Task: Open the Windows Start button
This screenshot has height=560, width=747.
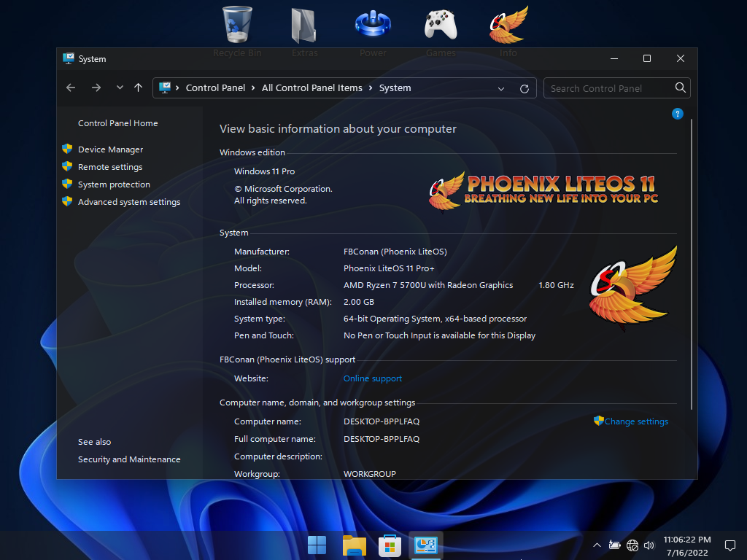Action: (317, 545)
